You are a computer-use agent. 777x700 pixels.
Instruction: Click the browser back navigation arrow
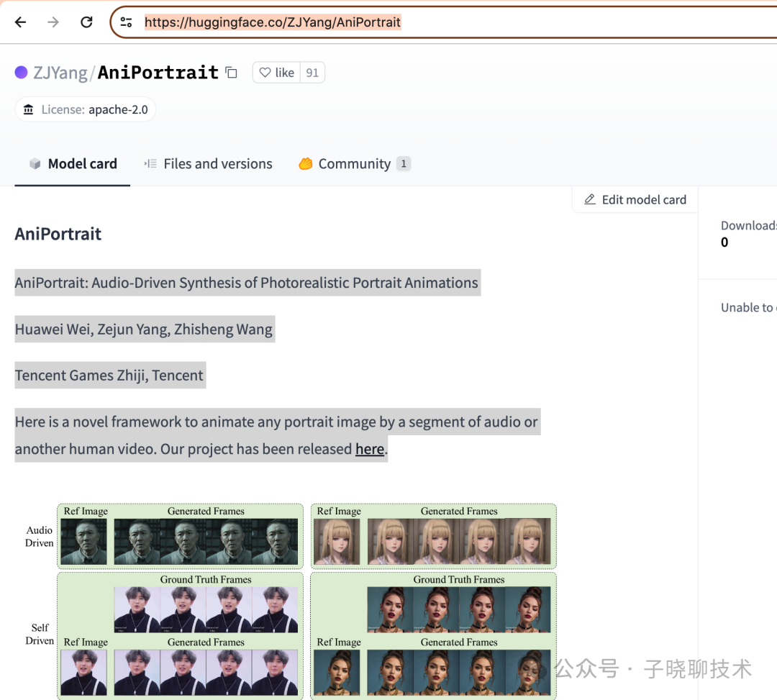click(x=20, y=22)
